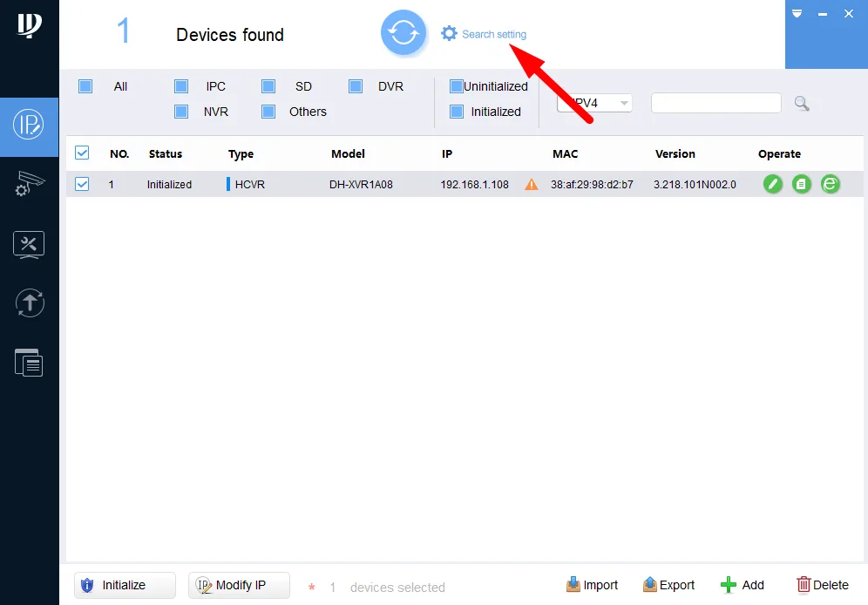Toggle the Initialized filter checkbox
This screenshot has width=868, height=605.
456,112
